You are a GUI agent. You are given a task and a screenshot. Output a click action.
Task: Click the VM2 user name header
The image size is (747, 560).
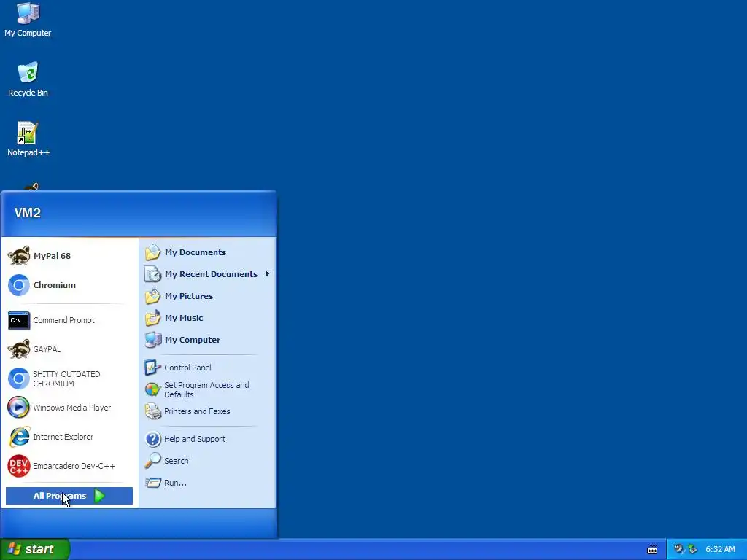[28, 213]
